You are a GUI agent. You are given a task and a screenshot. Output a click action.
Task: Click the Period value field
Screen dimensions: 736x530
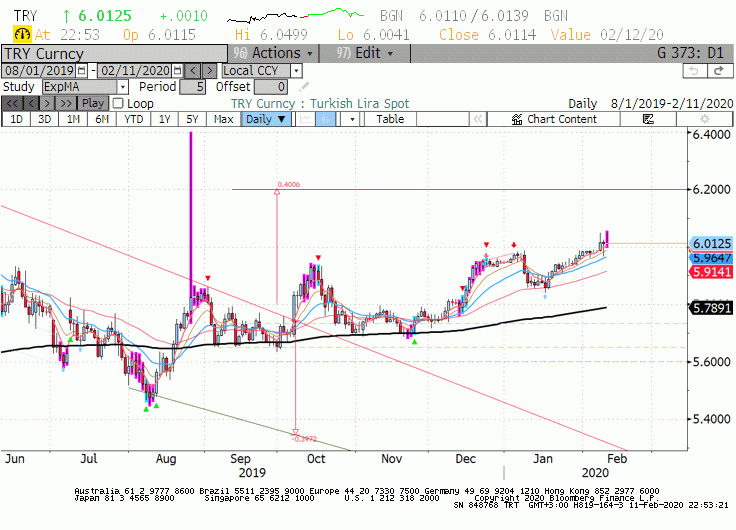click(x=193, y=87)
